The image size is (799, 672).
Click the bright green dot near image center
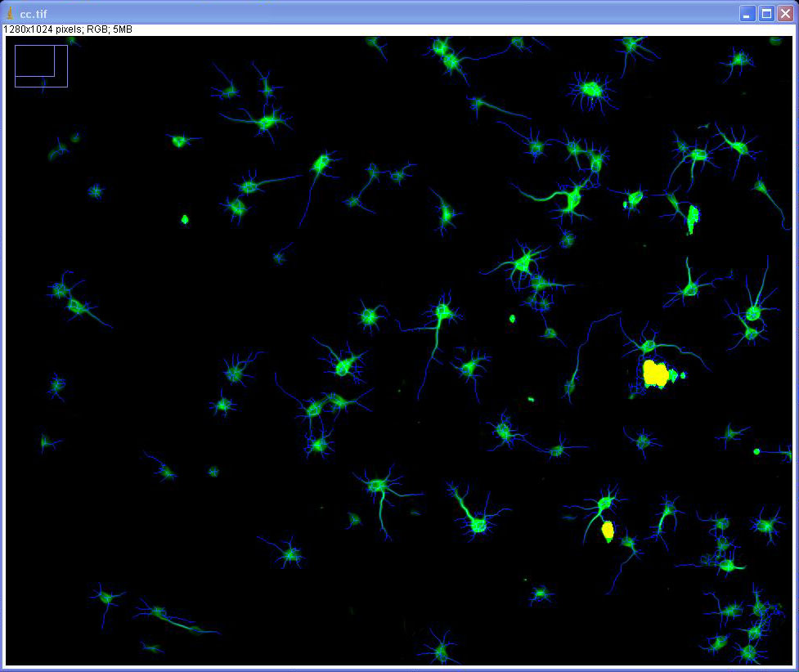[x=513, y=318]
